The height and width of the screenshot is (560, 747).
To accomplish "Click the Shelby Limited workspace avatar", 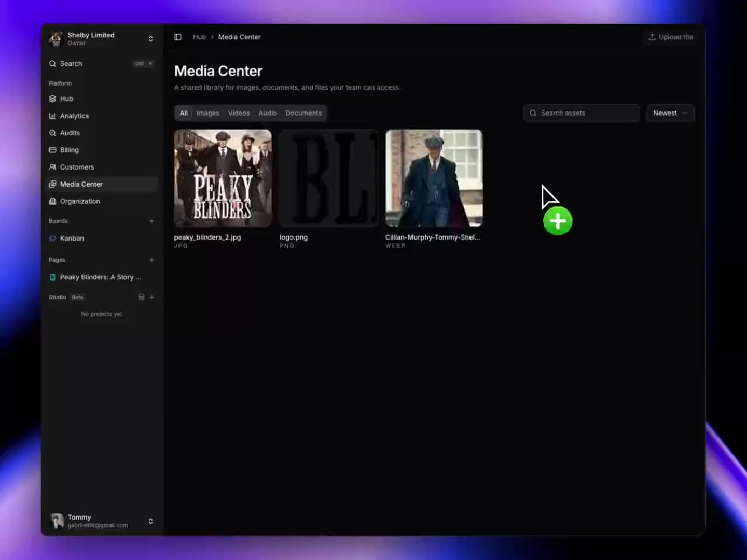I will click(56, 38).
